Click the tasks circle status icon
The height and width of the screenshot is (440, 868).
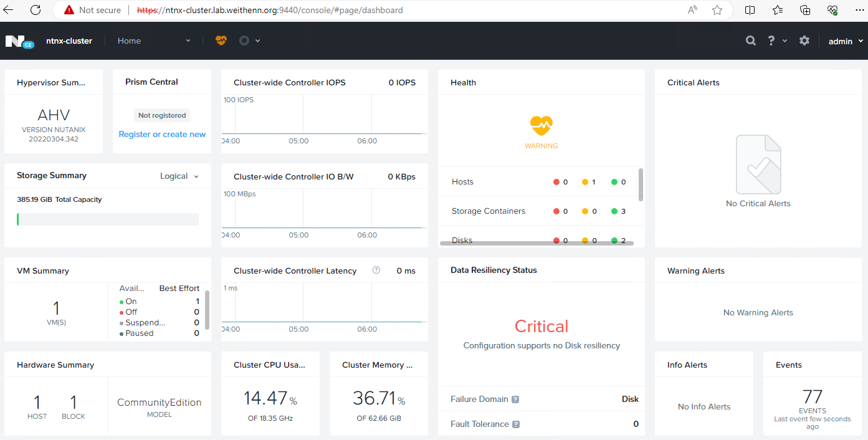click(x=244, y=41)
